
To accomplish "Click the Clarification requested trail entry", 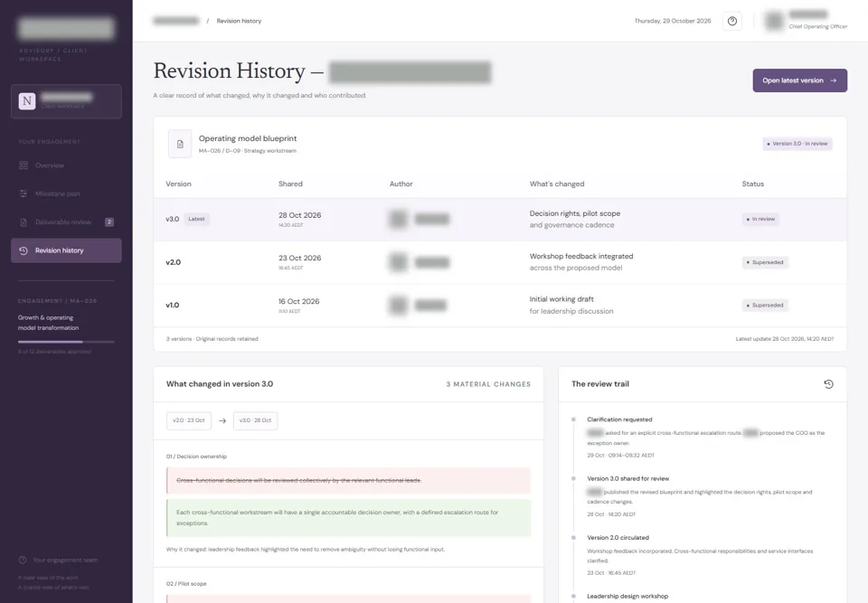I will click(x=619, y=419).
